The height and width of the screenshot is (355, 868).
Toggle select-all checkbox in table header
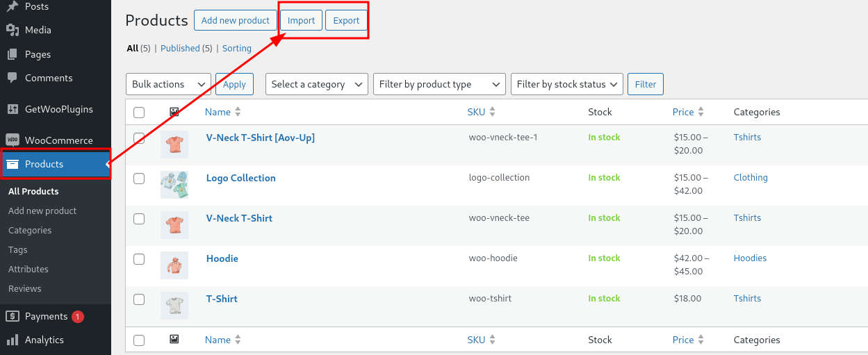139,113
